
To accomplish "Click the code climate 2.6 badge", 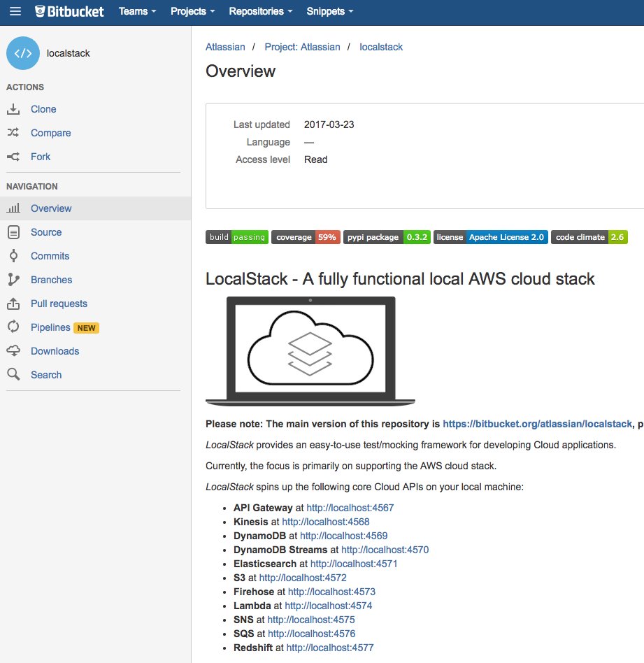I will 589,237.
